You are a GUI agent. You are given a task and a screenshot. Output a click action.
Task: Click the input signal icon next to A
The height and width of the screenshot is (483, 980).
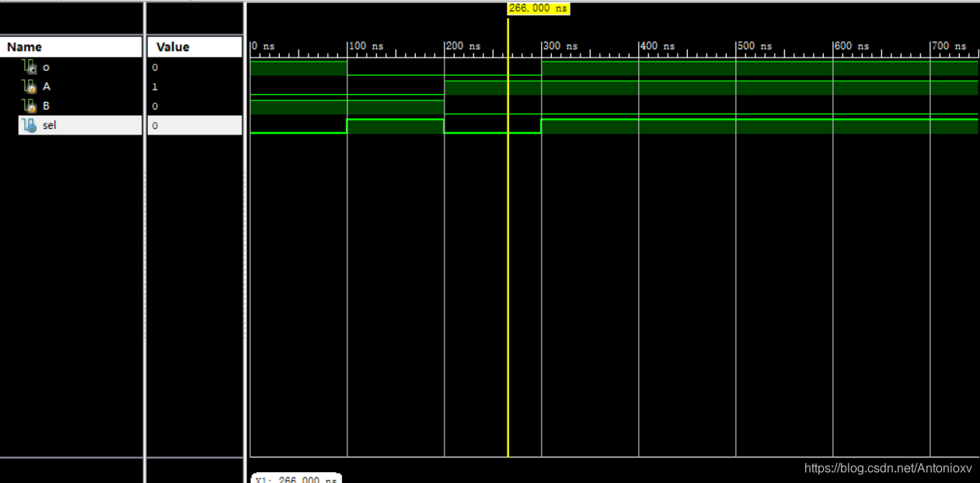click(x=27, y=86)
